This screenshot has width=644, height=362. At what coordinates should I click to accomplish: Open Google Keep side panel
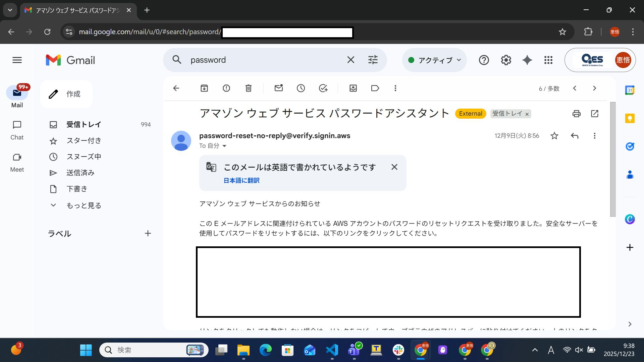(630, 118)
